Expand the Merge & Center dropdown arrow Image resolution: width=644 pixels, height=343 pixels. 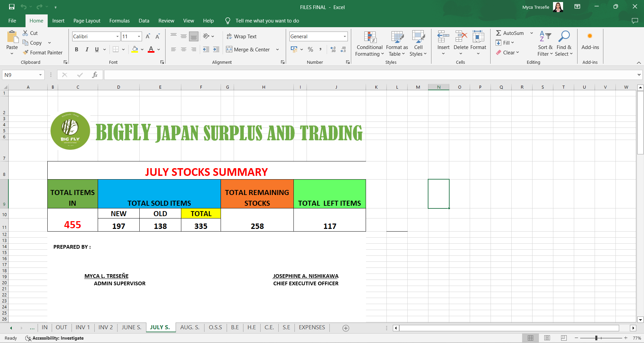(x=277, y=49)
